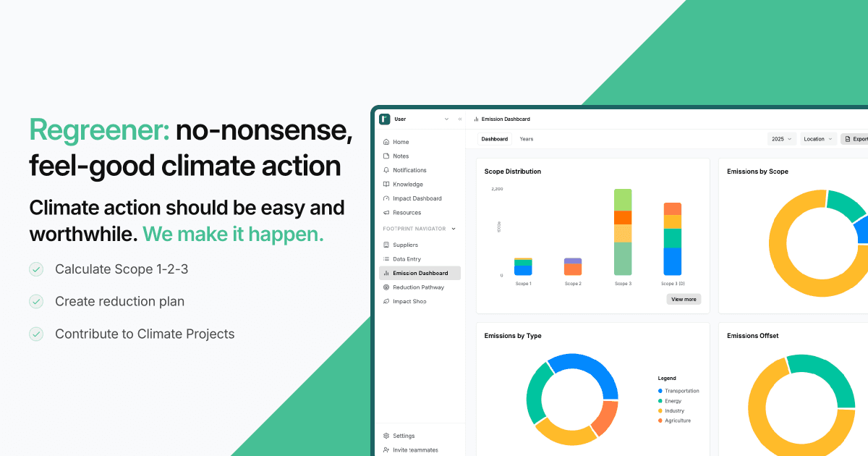The image size is (868, 456).
Task: Click the Invite teammates person icon
Action: (x=386, y=449)
